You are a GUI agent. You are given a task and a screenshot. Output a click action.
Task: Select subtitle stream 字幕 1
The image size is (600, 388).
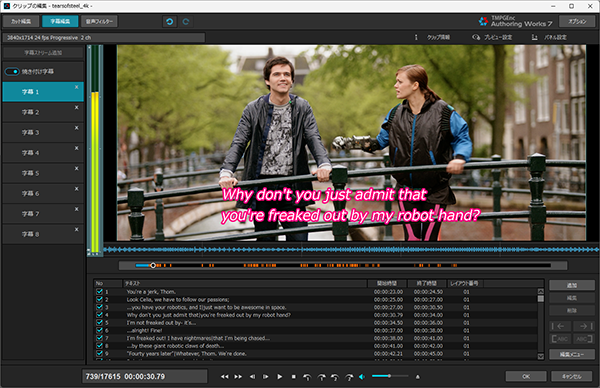coord(43,92)
